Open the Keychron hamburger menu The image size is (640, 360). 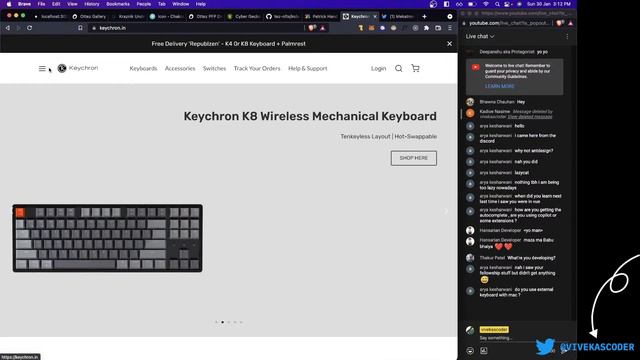42,69
